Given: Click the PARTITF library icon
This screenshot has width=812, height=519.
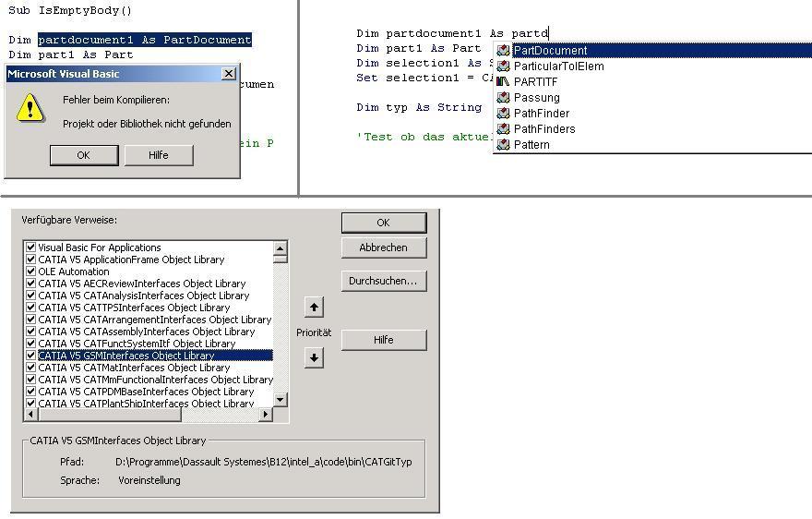Looking at the screenshot, I should 503,81.
